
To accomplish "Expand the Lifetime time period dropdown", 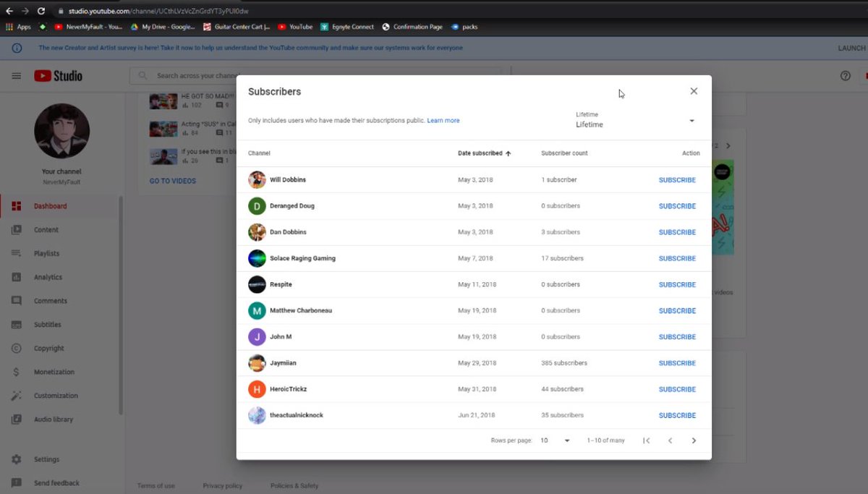I will tap(636, 120).
